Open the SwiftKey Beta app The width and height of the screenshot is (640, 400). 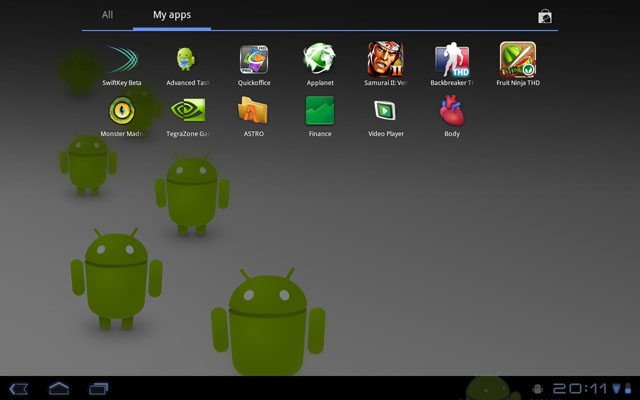click(x=122, y=60)
